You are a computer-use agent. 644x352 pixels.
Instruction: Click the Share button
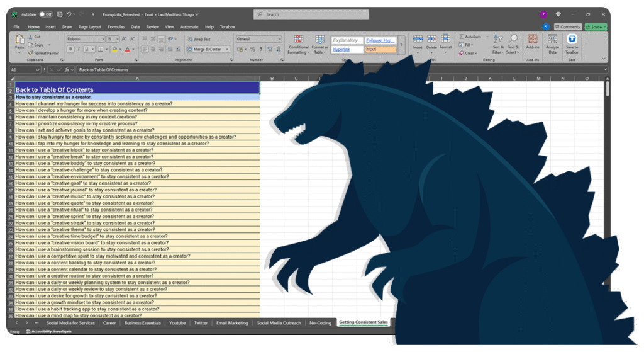click(x=596, y=26)
